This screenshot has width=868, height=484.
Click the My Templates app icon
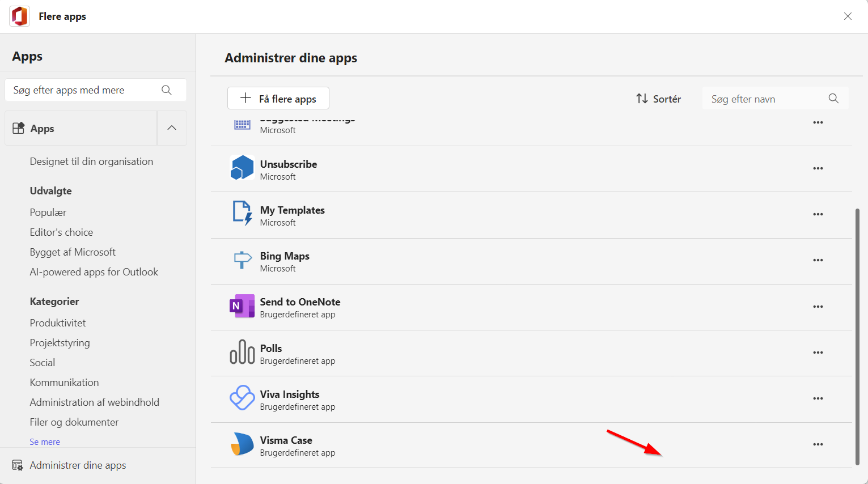242,214
